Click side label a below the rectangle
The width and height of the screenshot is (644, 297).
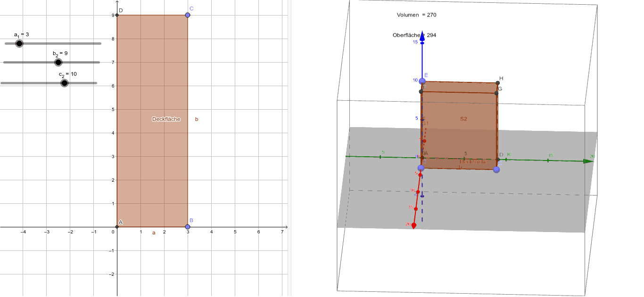tap(153, 233)
